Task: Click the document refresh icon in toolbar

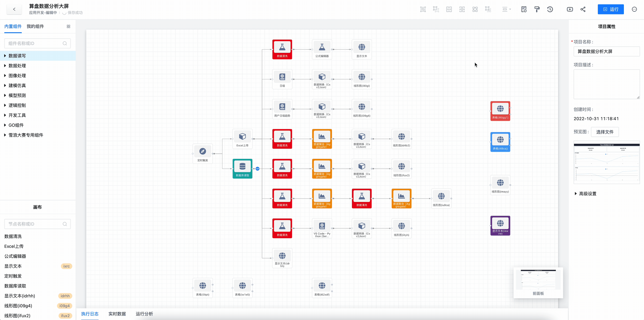Action: (x=524, y=9)
